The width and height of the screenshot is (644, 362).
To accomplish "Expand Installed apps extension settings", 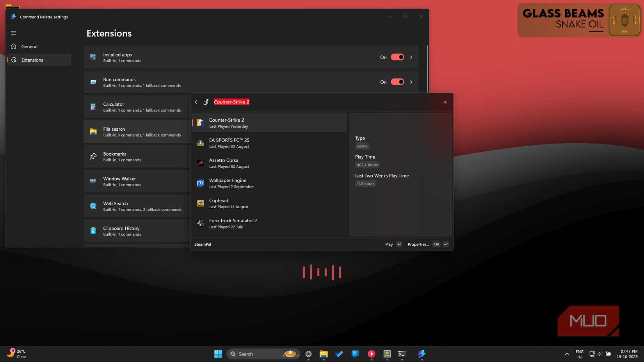I will click(x=411, y=57).
